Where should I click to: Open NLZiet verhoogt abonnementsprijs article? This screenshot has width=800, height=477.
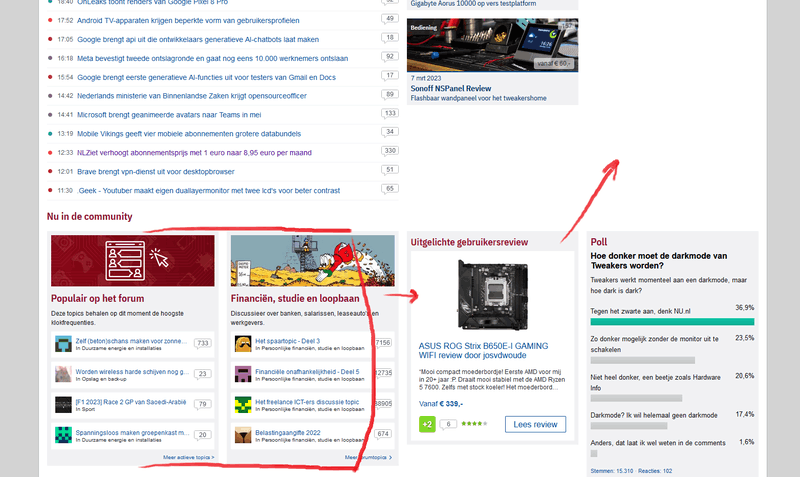[194, 153]
